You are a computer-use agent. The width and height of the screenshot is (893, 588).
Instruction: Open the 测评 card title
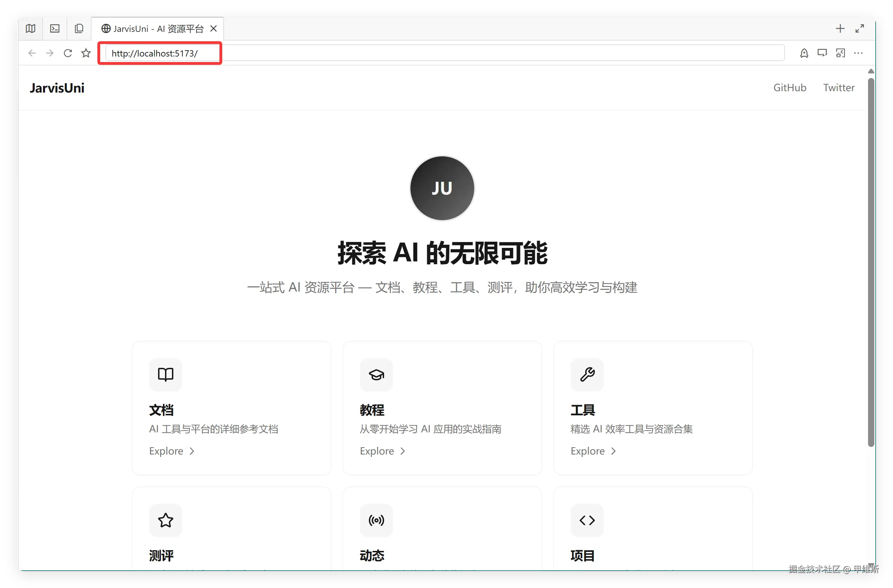click(161, 556)
